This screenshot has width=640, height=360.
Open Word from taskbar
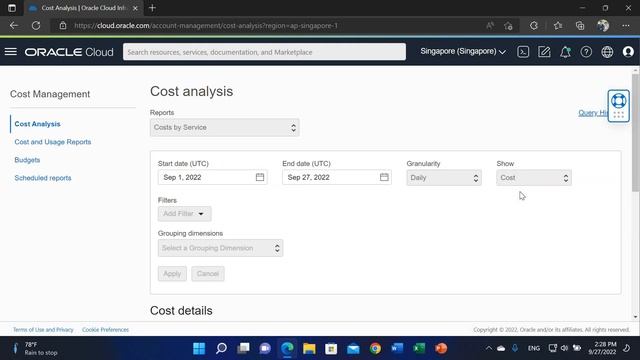(397, 348)
